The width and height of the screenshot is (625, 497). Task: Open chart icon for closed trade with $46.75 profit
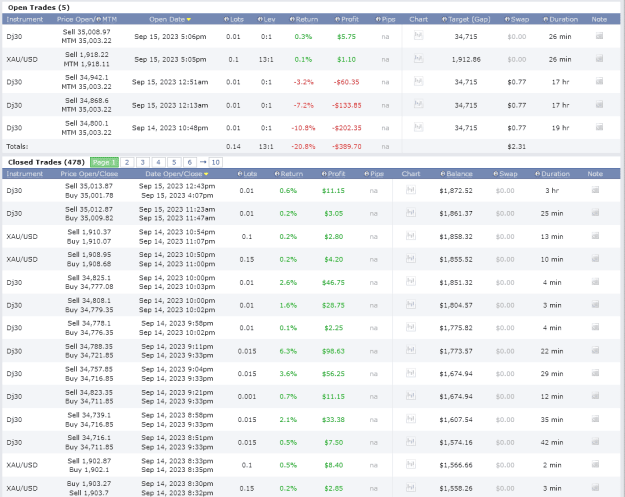click(x=411, y=281)
